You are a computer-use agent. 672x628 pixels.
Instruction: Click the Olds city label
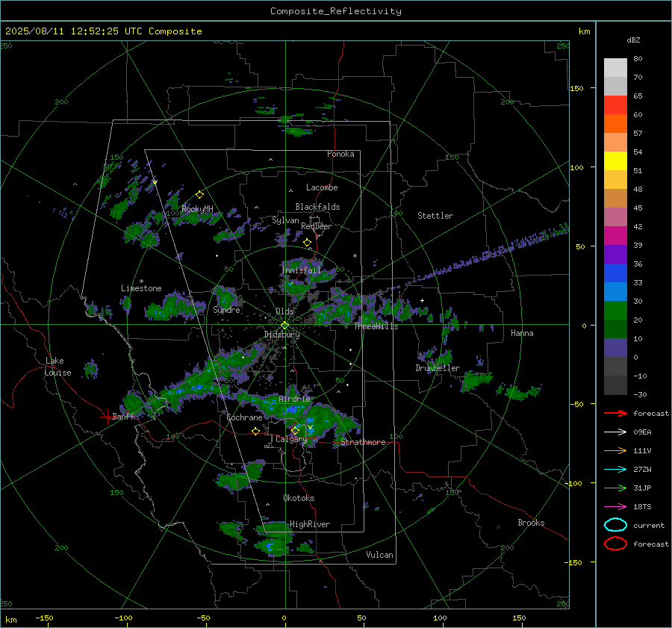coord(284,311)
